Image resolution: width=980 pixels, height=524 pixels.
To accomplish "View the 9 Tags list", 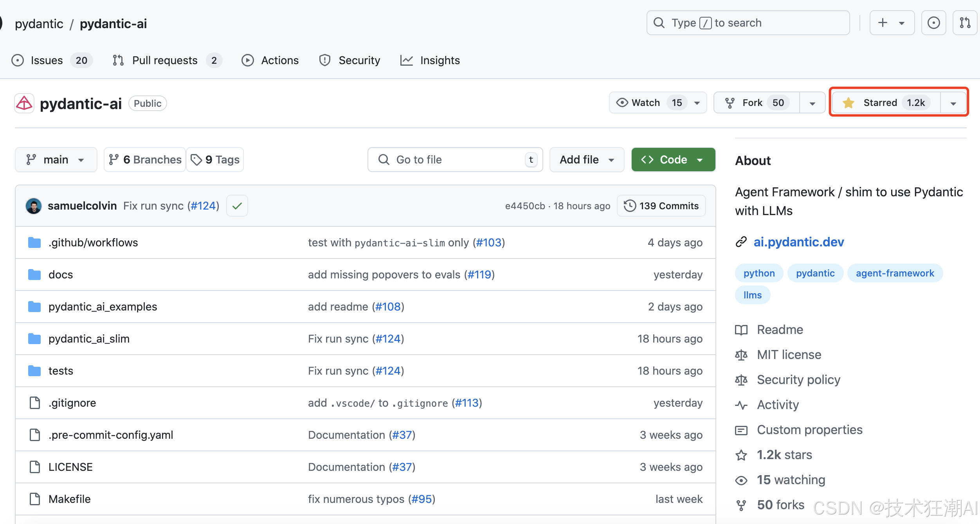I will tap(215, 160).
